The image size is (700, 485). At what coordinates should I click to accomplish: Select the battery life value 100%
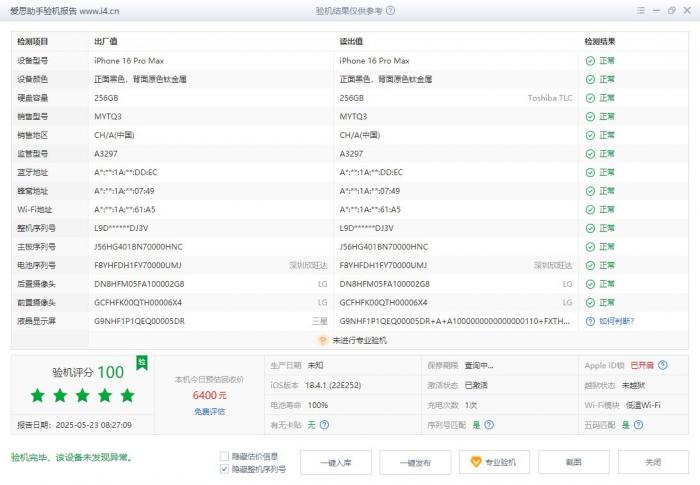pyautogui.click(x=318, y=405)
